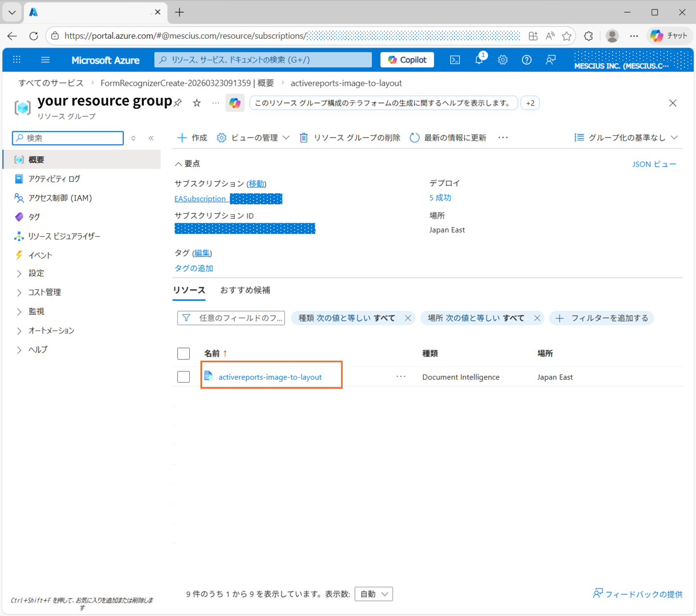Switch to the リソース tab
The image size is (696, 616).
189,290
